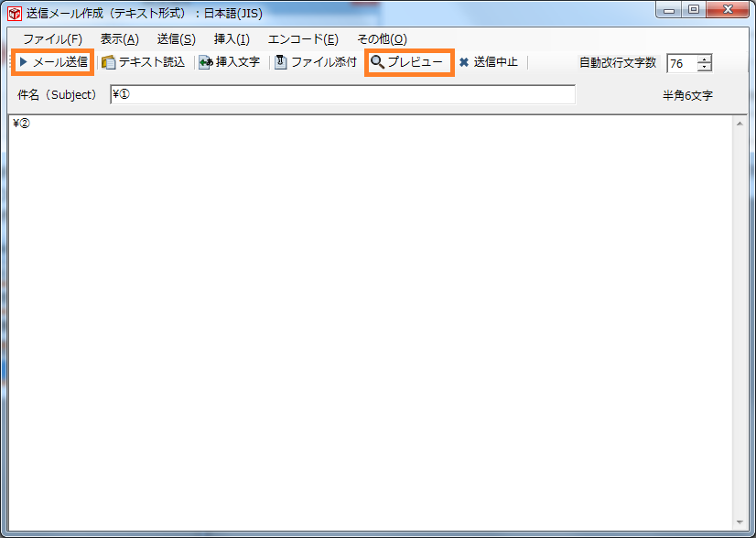Maximize the 送信メール作成 window
Screen dimensions: 756x538
pos(694,9)
